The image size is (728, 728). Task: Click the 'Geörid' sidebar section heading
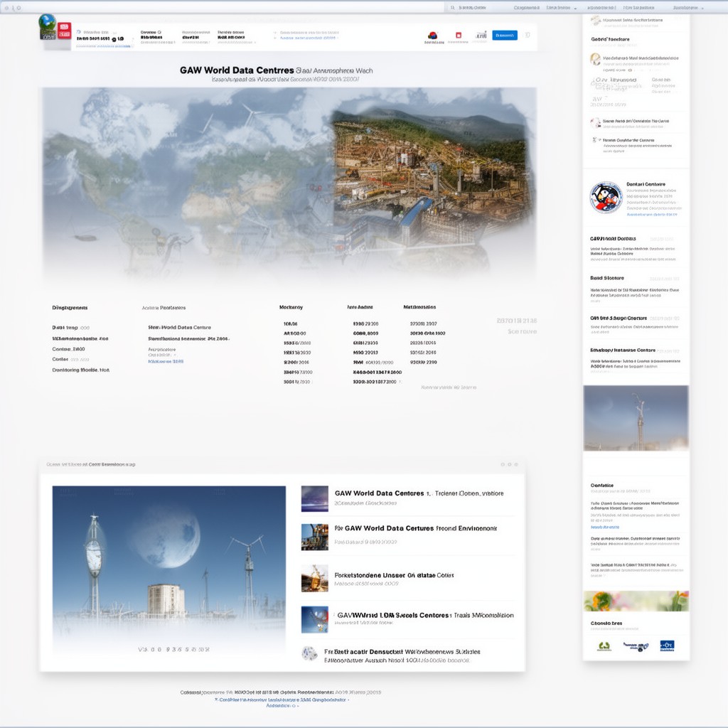tap(610, 40)
